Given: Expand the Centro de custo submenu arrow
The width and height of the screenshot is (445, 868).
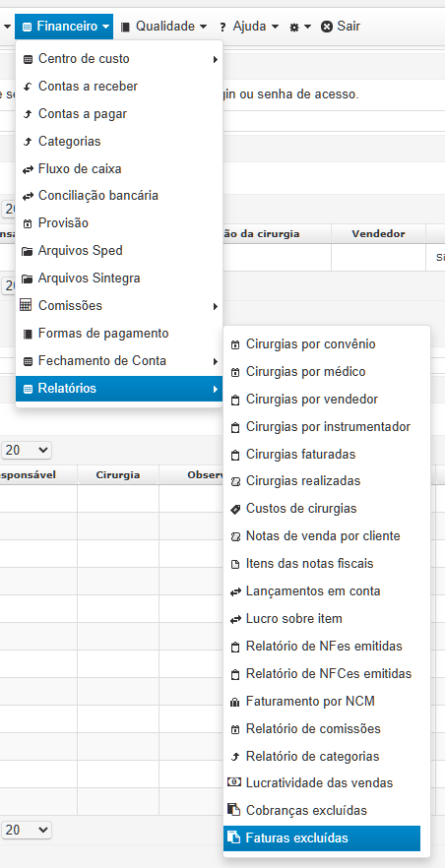Looking at the screenshot, I should 216,59.
